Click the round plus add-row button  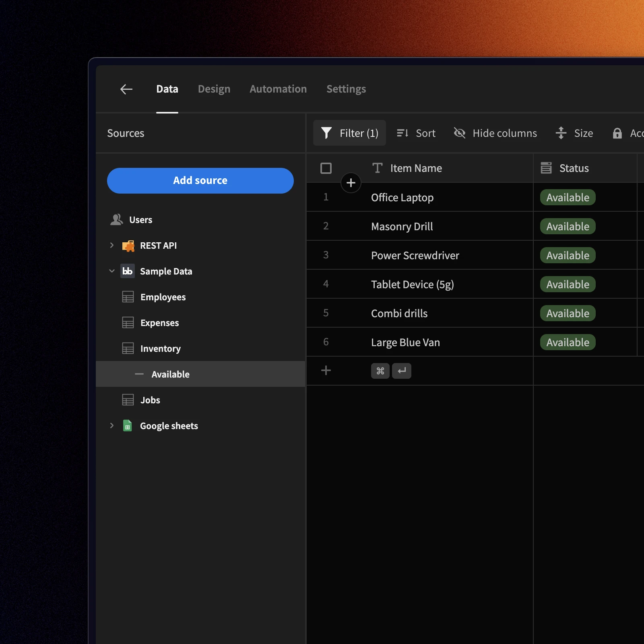pyautogui.click(x=351, y=183)
